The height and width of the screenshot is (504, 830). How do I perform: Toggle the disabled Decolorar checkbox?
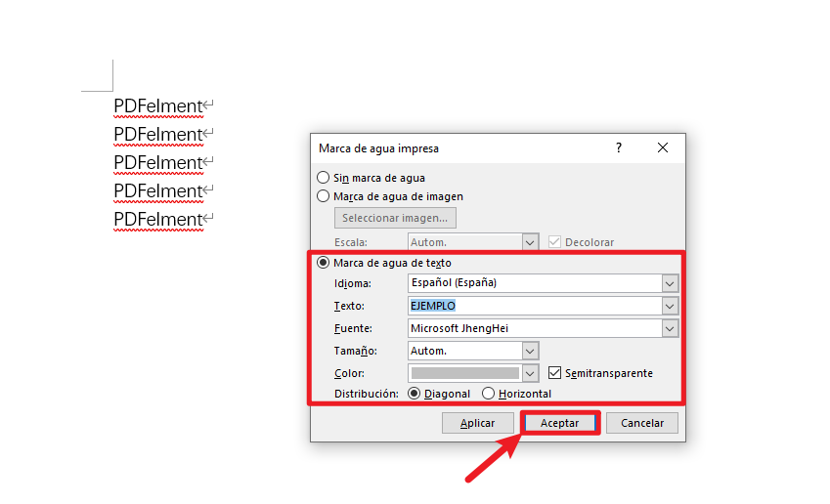pyautogui.click(x=554, y=241)
